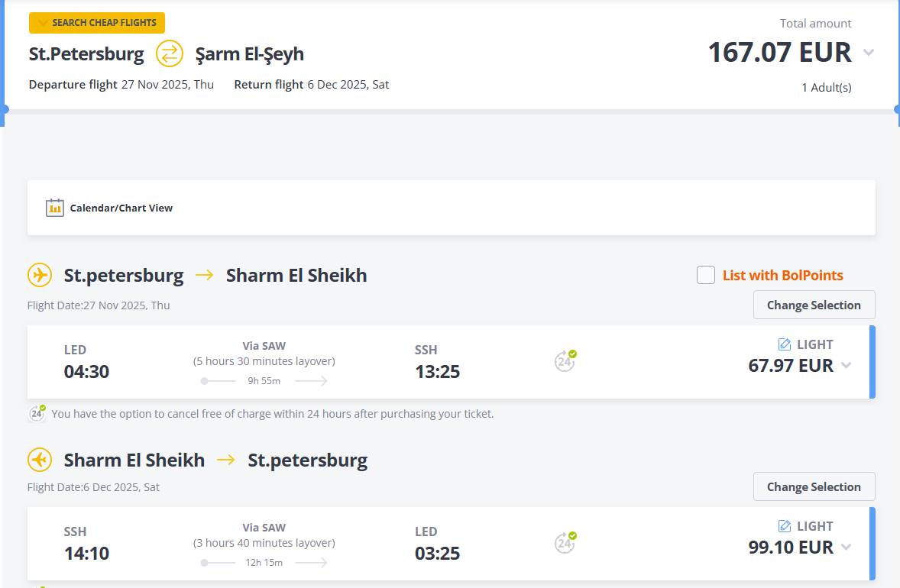Click the outbound departing airplane icon
Viewport: 900px width, 588px height.
[40, 275]
